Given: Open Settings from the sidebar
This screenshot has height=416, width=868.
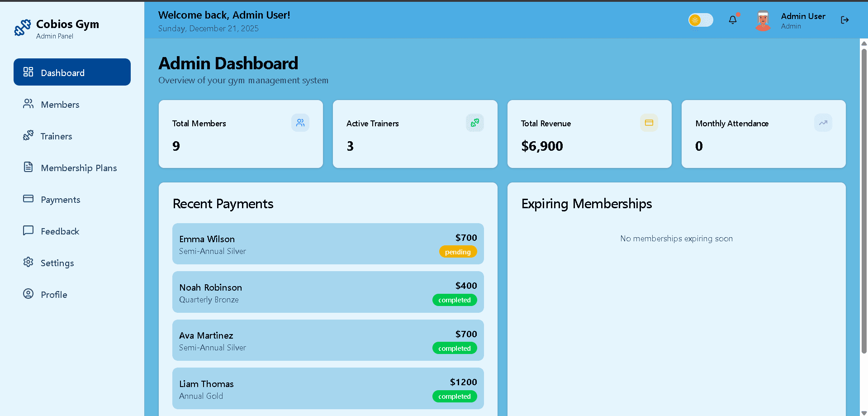Looking at the screenshot, I should coord(57,263).
